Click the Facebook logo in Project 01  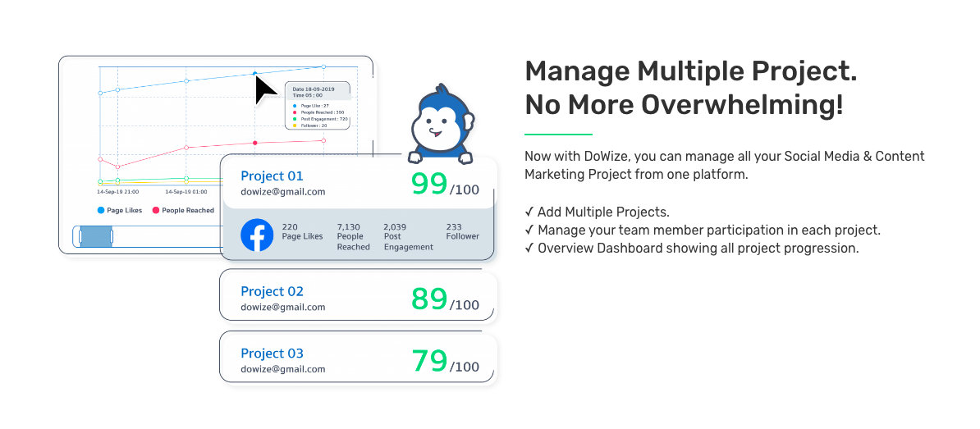257,235
